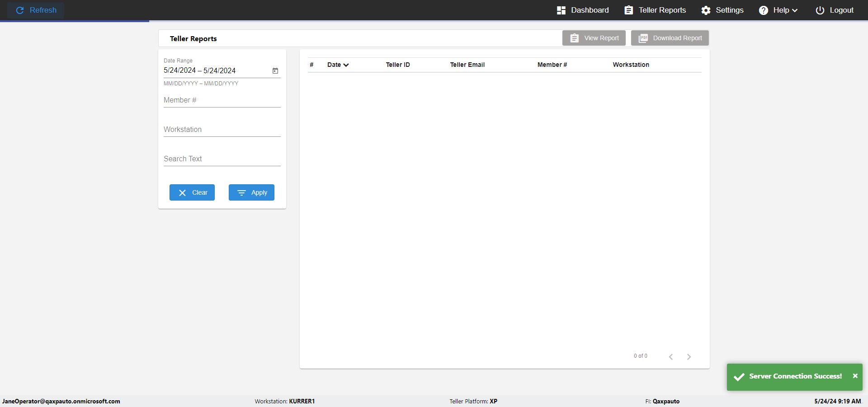Expand the Help dropdown menu
Image resolution: width=868 pixels, height=407 pixels.
[778, 10]
